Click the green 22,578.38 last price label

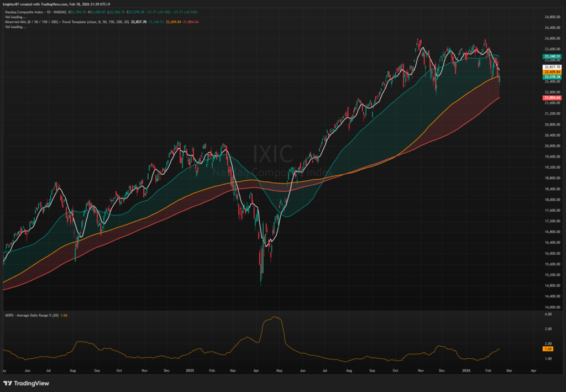tap(552, 77)
